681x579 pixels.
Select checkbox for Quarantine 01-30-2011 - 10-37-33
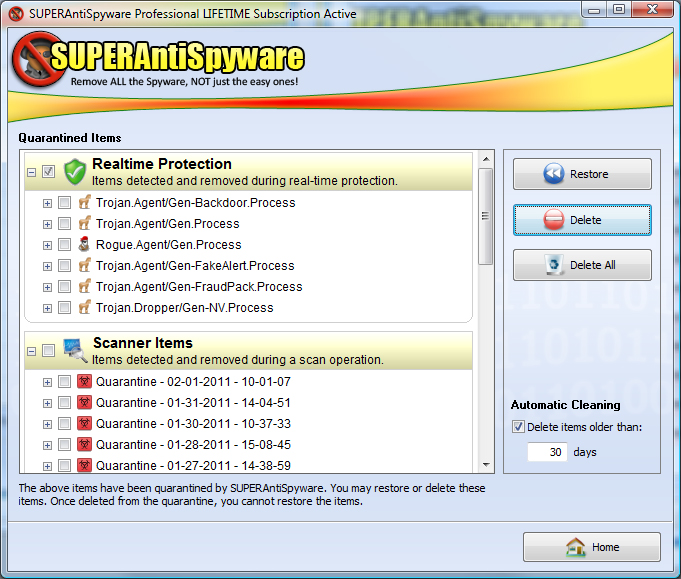coord(64,423)
